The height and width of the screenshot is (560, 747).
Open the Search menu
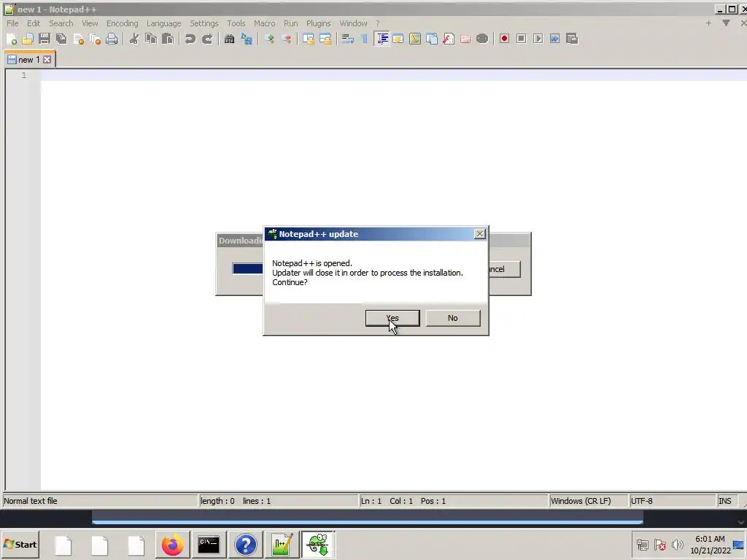tap(61, 23)
